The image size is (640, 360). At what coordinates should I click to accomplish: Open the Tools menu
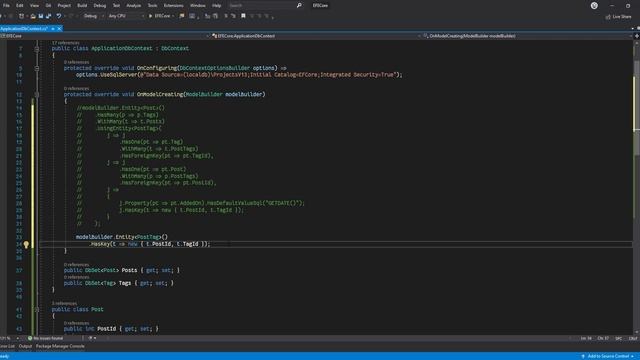coord(152,6)
